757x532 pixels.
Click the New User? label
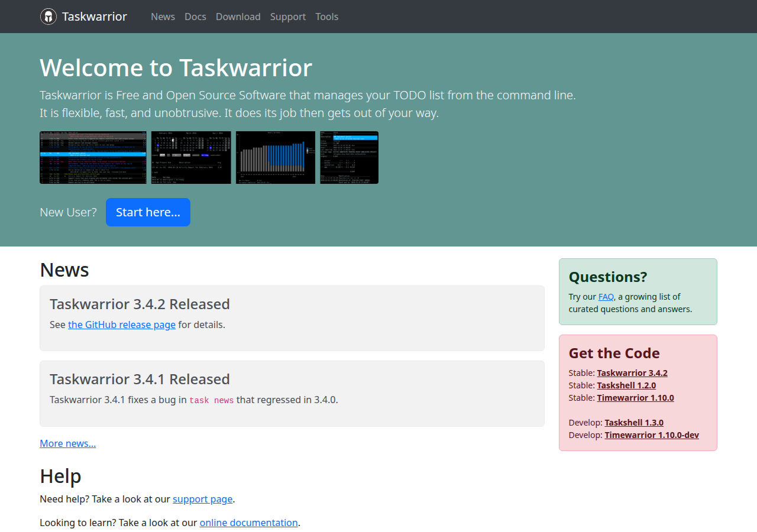click(68, 212)
